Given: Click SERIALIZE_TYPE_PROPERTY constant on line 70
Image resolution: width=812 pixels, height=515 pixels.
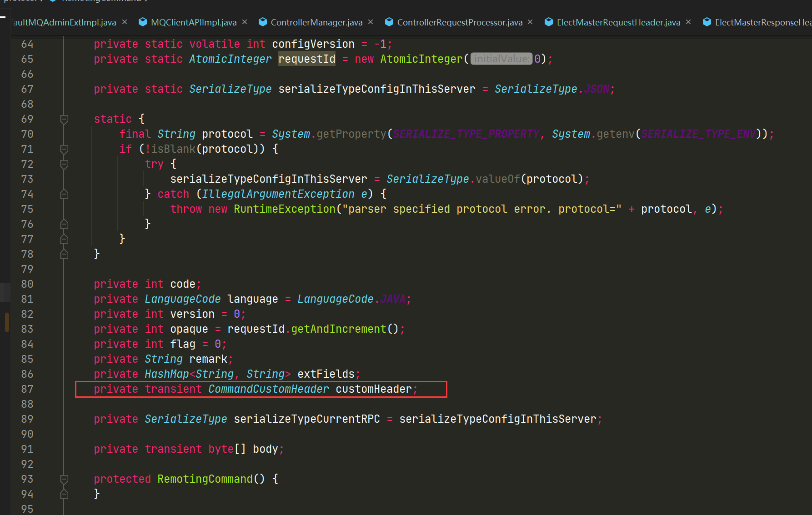Looking at the screenshot, I should point(466,134).
